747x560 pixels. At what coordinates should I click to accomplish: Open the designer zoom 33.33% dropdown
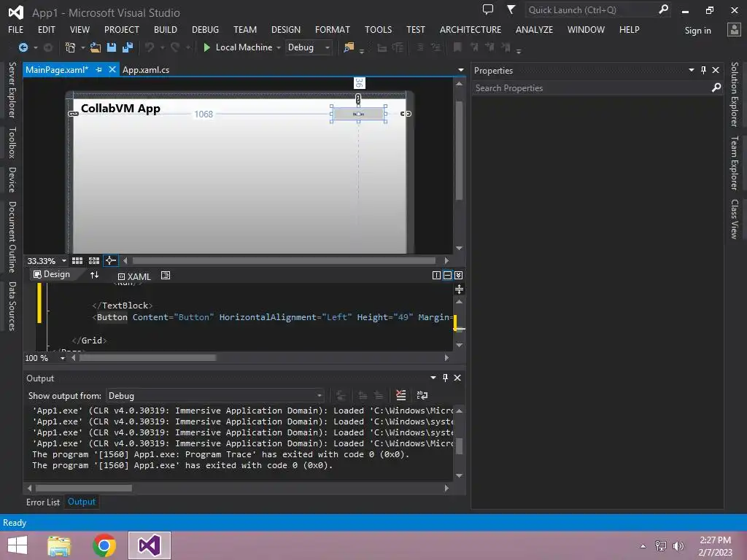(64, 261)
